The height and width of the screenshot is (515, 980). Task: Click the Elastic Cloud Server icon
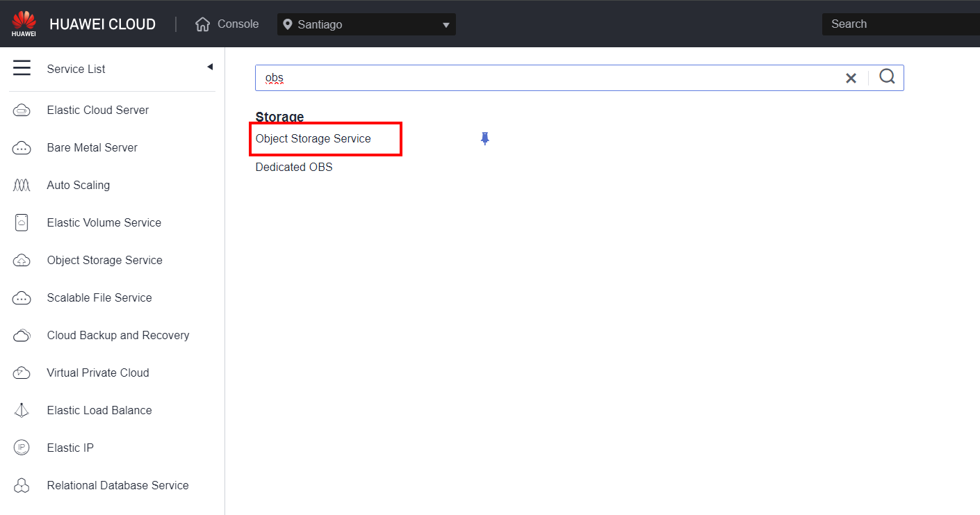(x=22, y=111)
